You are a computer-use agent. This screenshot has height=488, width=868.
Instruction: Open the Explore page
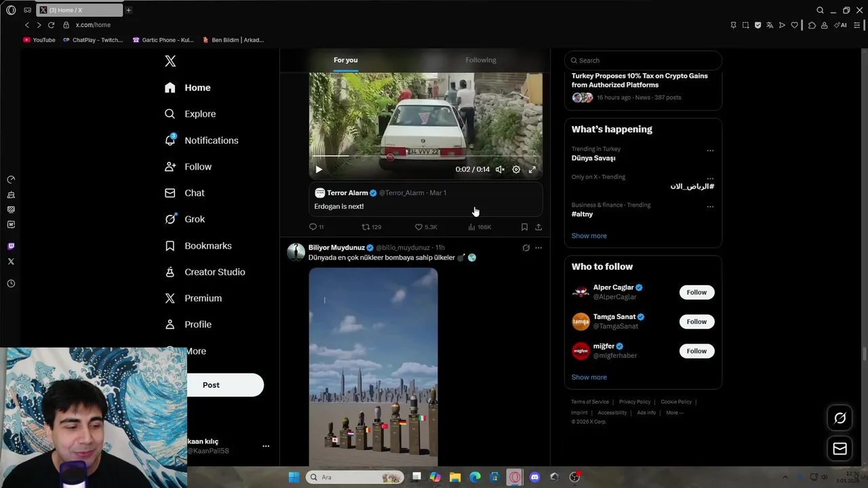tap(191, 114)
